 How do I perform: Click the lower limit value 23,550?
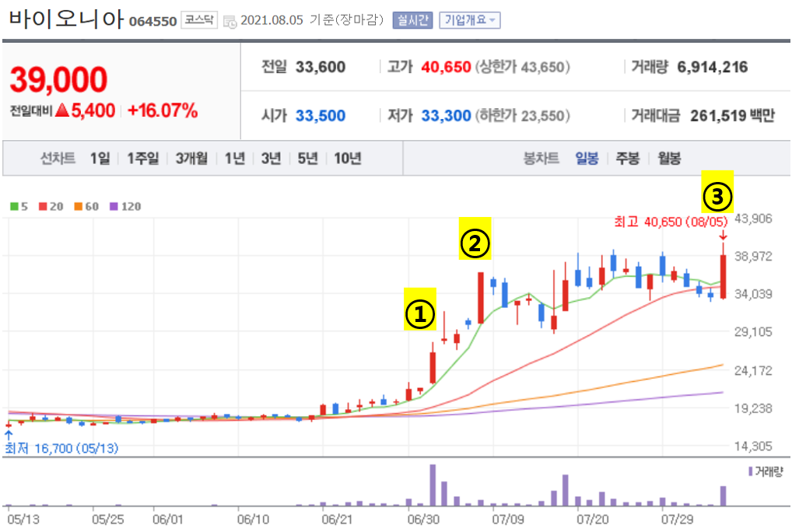[x=542, y=116]
